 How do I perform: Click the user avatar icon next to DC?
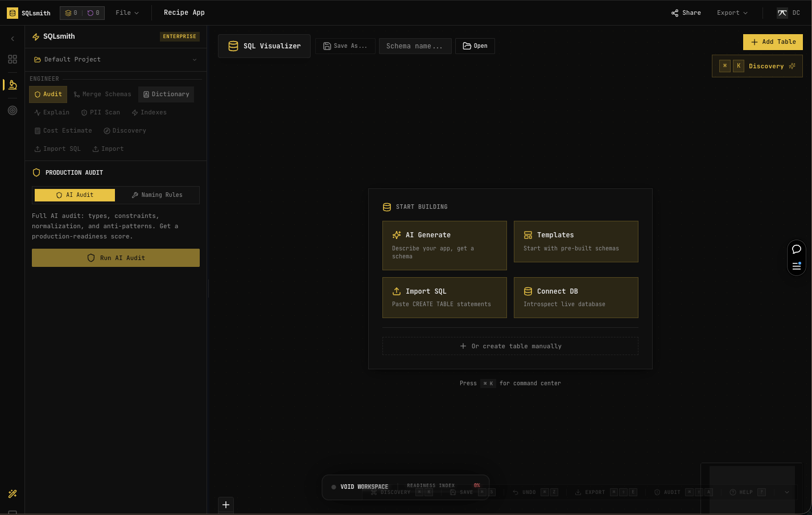click(x=782, y=13)
